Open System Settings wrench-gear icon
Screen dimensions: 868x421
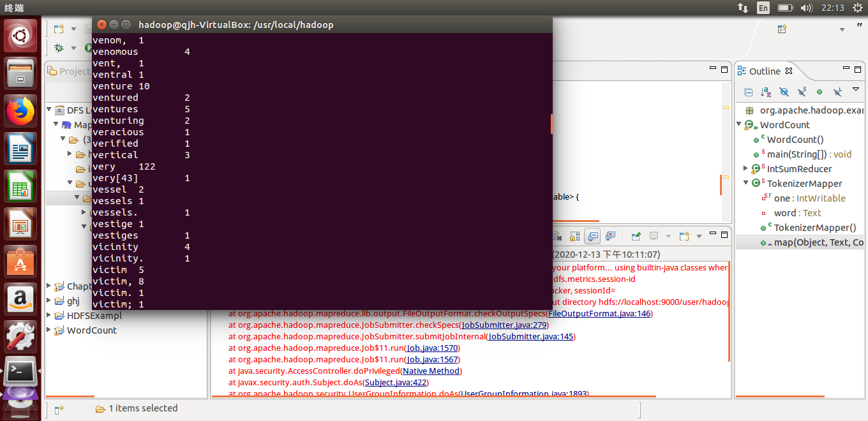(20, 336)
